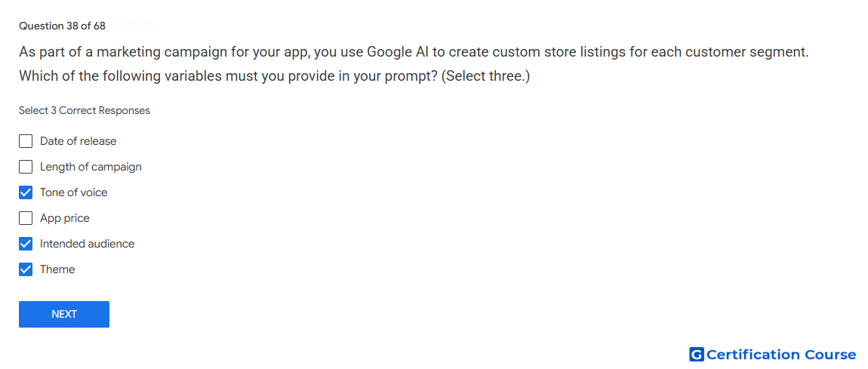The height and width of the screenshot is (369, 868).
Task: Deselect the Intended audience checkbox
Action: point(26,244)
